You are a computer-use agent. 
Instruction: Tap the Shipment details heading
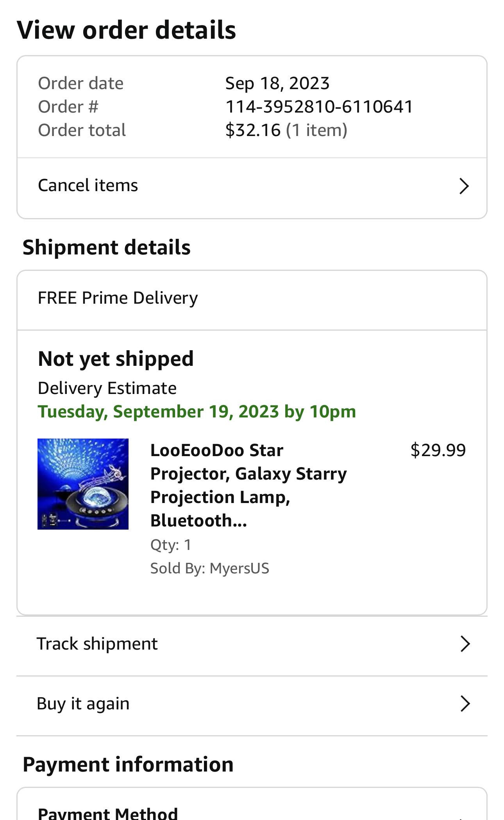coord(107,247)
